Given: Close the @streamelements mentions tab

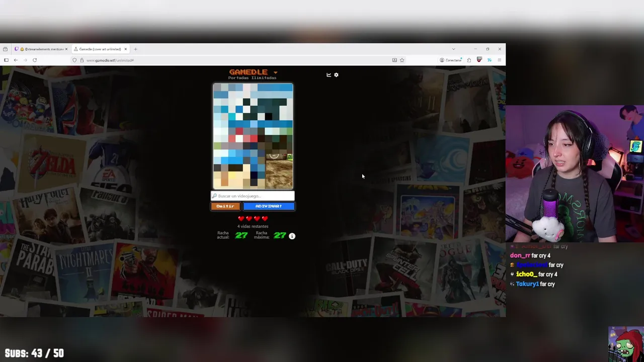Looking at the screenshot, I should click(66, 49).
